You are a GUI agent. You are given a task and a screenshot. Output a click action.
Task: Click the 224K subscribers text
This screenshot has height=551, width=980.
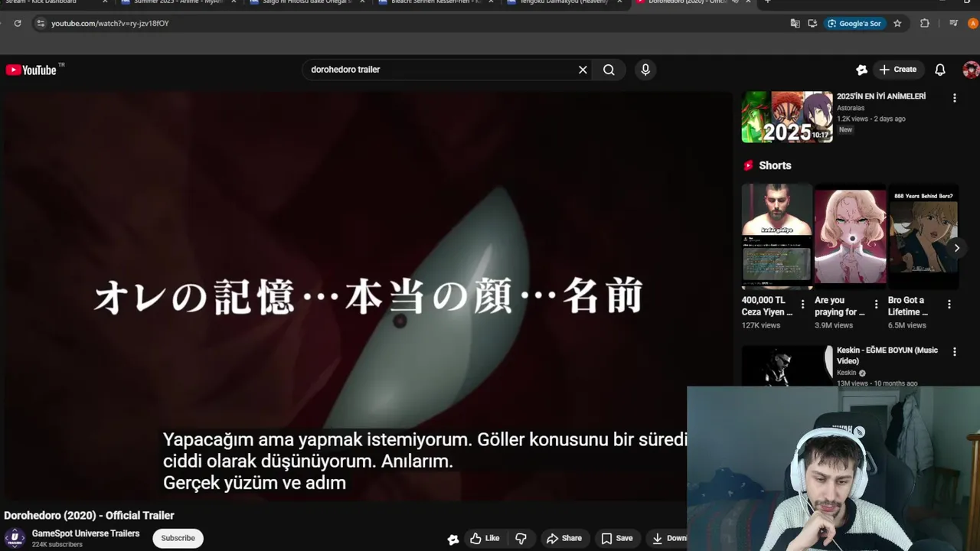[x=57, y=545]
